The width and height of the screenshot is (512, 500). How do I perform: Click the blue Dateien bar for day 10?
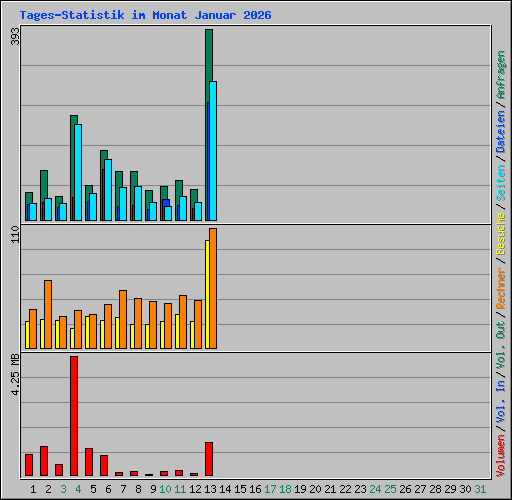click(166, 203)
